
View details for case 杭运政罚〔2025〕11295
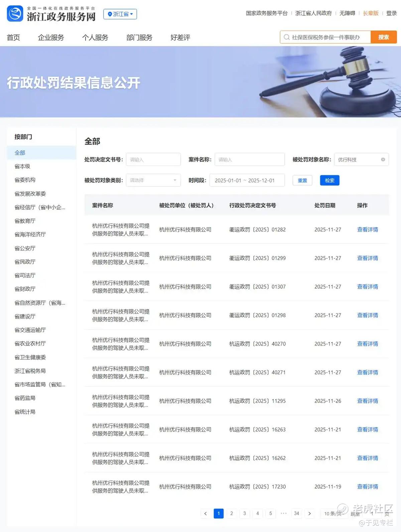click(368, 401)
